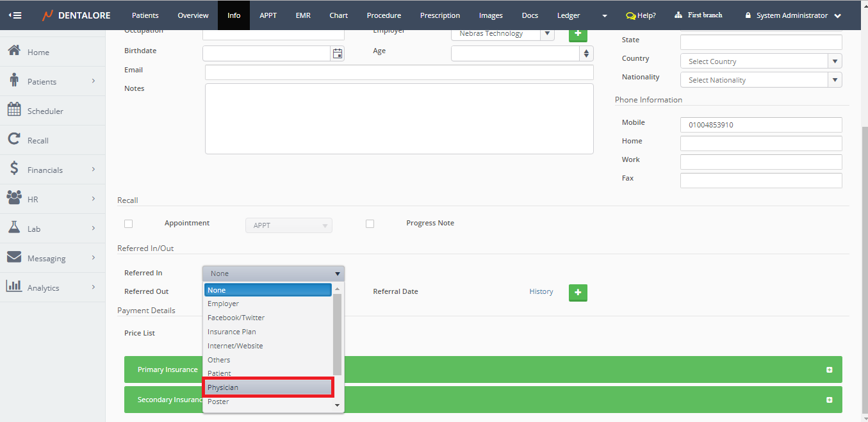Viewport: 868px width, 422px height.
Task: Collapse sidebar with the hamburger icon
Action: [x=14, y=15]
